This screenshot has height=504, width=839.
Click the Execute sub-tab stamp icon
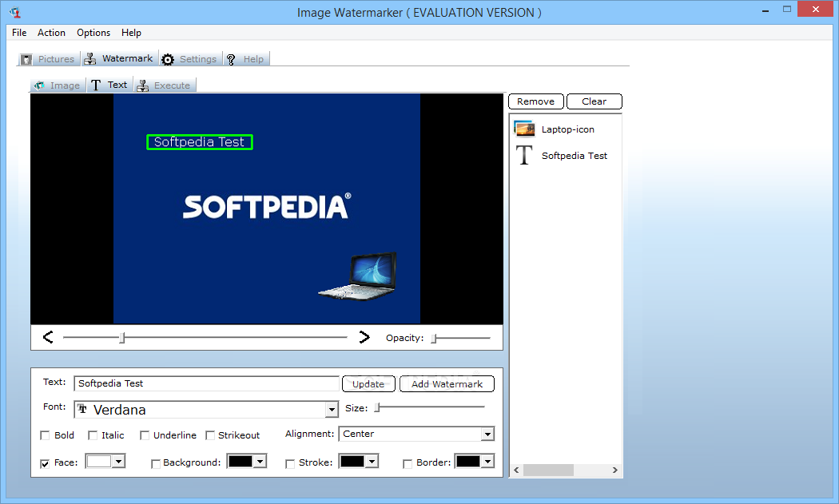click(x=143, y=85)
